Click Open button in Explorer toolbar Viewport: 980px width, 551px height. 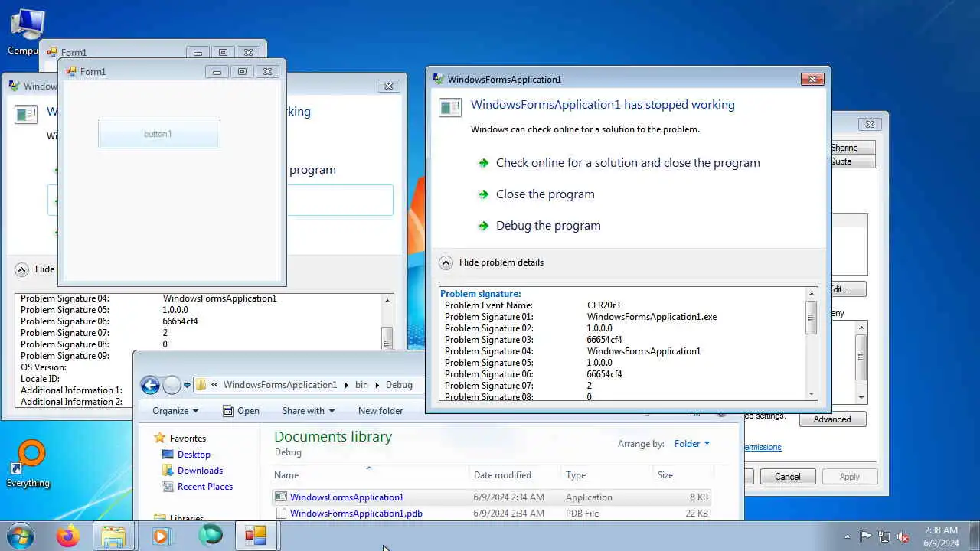(241, 411)
